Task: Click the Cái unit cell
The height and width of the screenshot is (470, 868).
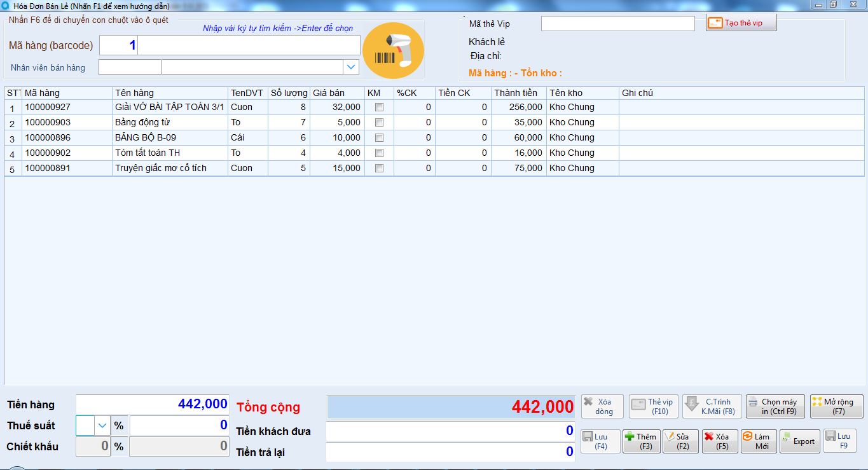Action: (248, 137)
